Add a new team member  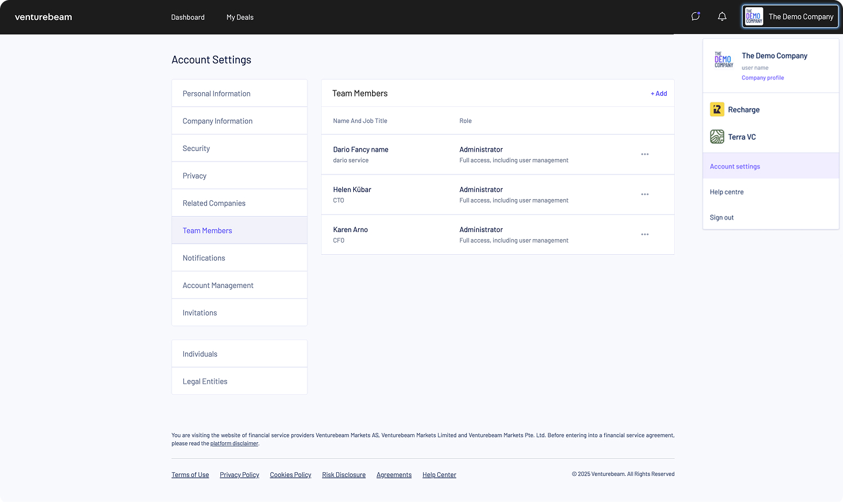658,93
